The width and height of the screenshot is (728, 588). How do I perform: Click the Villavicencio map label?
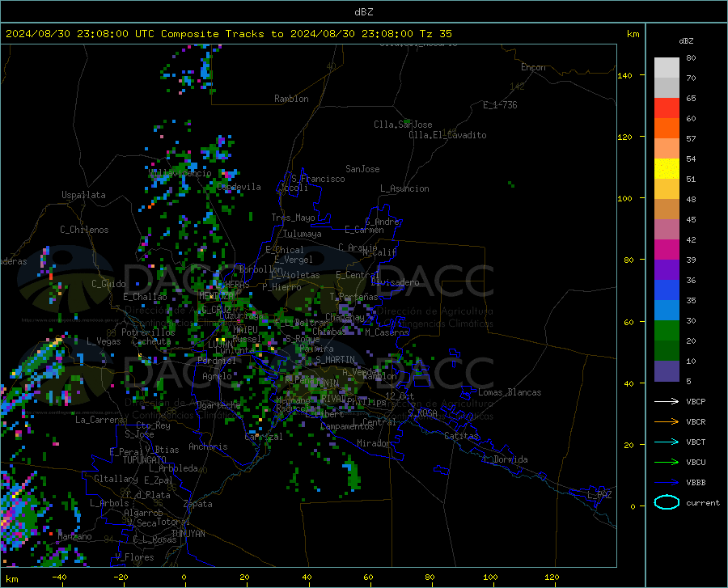180,173
